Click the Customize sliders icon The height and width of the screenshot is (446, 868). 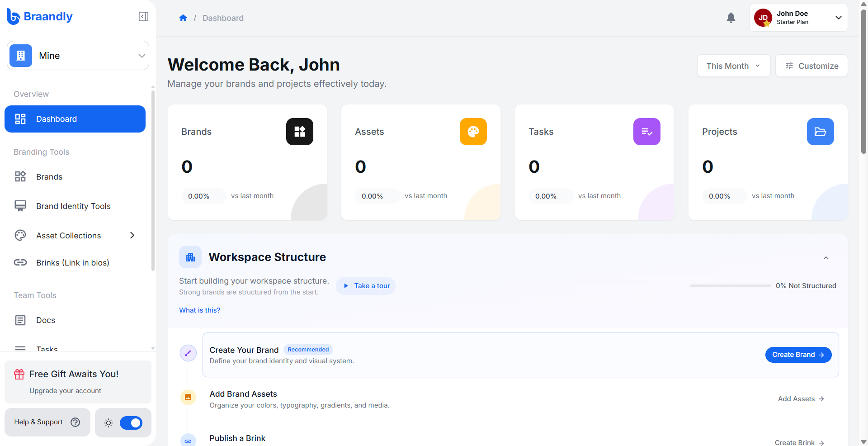[789, 66]
